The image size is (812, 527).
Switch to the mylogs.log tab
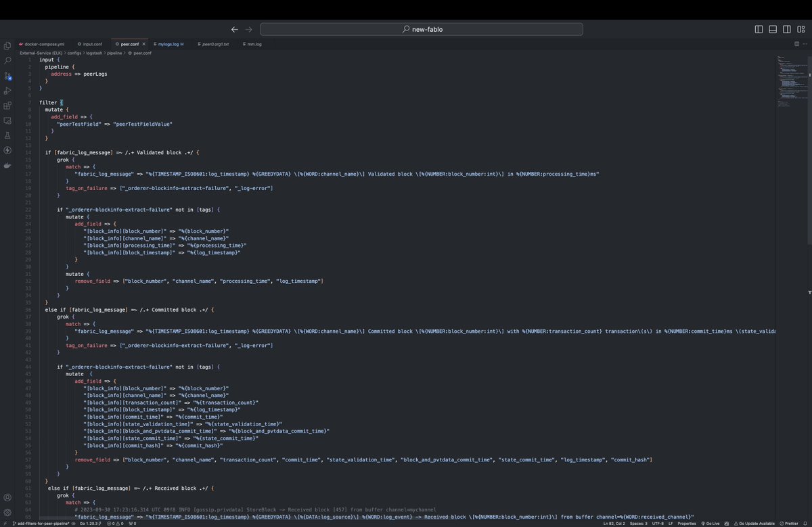coord(168,43)
